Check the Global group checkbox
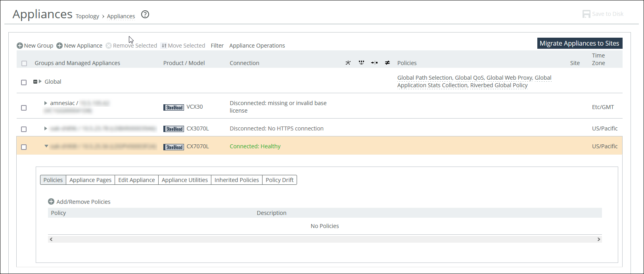 click(x=24, y=82)
